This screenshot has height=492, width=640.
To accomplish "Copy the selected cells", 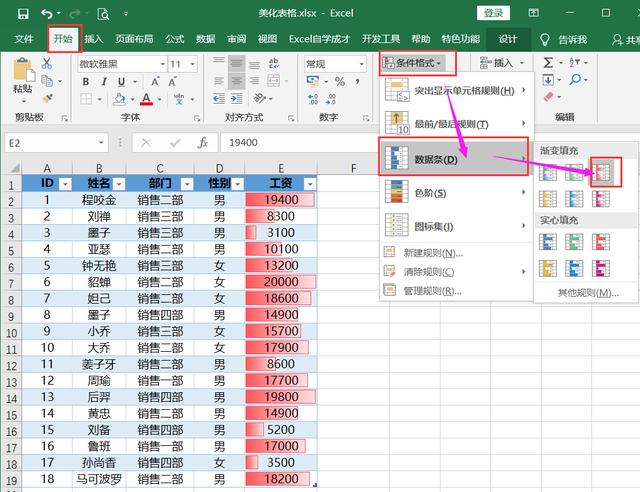I will coord(47,81).
